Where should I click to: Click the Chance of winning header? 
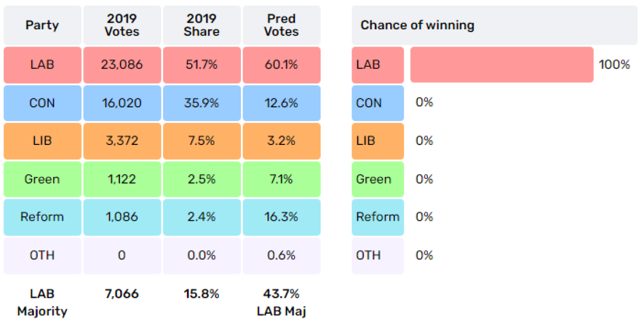click(x=417, y=25)
